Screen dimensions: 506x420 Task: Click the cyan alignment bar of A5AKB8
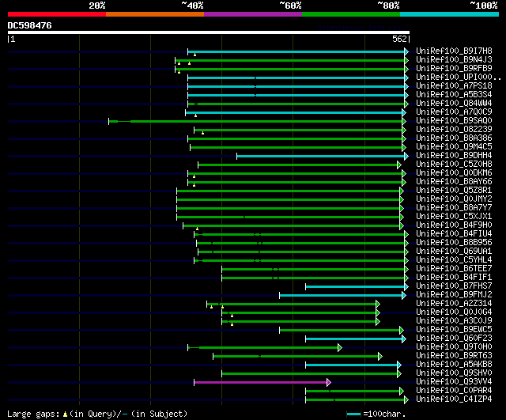click(x=353, y=365)
